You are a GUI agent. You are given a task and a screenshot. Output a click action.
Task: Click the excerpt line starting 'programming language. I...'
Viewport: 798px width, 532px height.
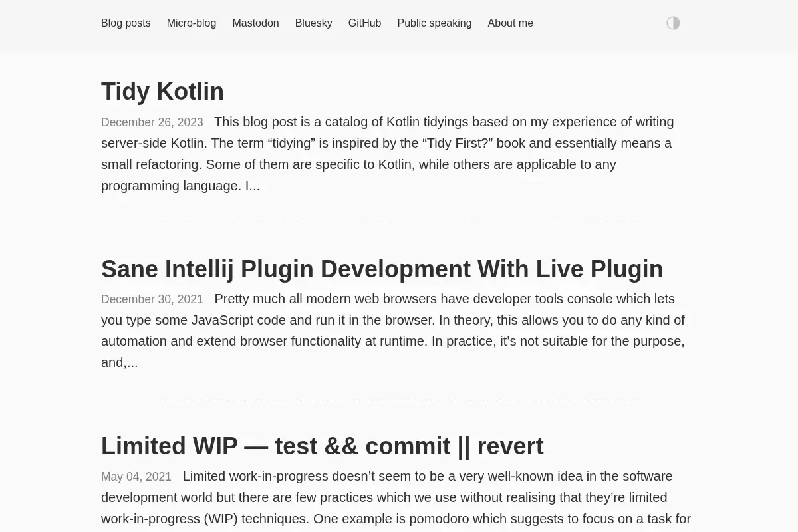pos(180,186)
